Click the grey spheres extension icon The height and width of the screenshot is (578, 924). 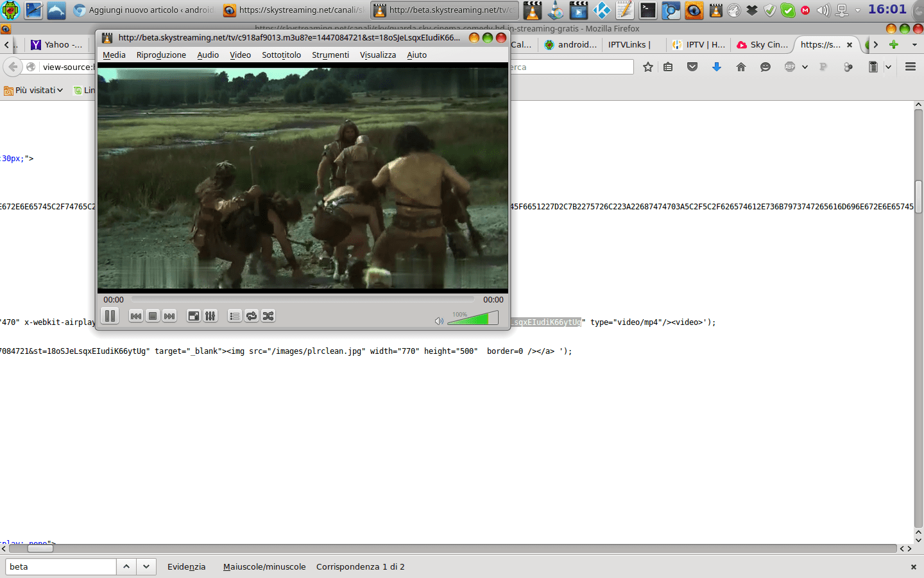pos(848,67)
